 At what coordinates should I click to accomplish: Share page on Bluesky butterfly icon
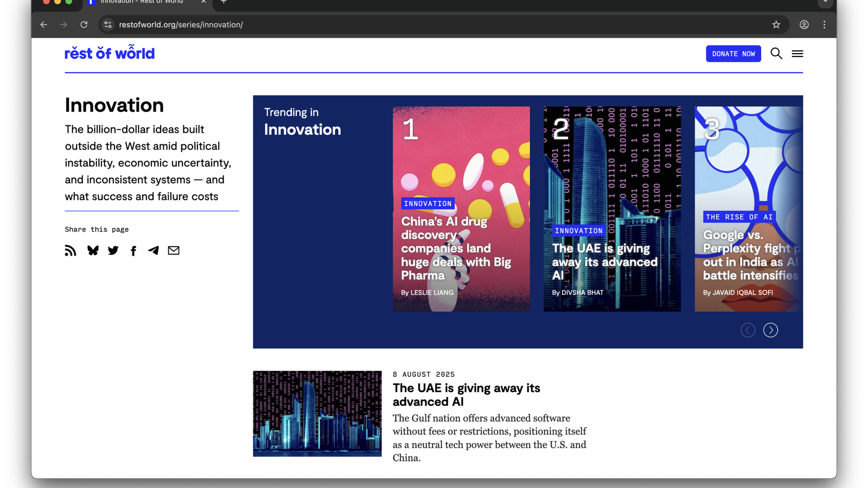tap(93, 251)
